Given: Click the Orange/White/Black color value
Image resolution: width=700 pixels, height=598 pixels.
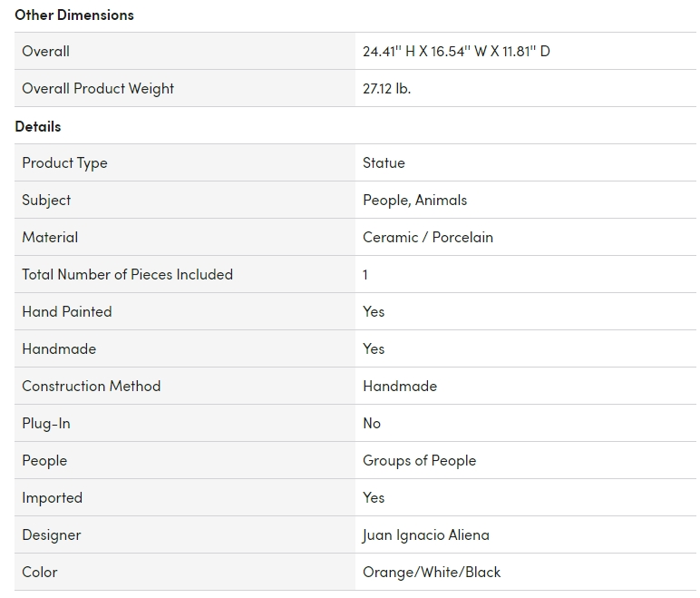Looking at the screenshot, I should 432,573.
